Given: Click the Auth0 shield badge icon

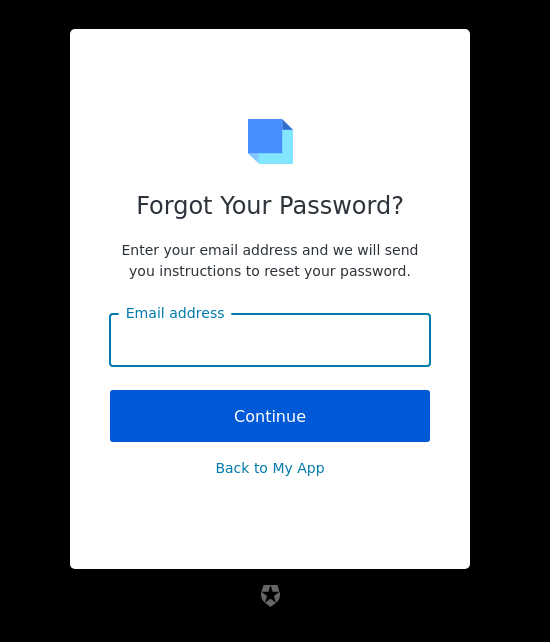Looking at the screenshot, I should click(270, 595).
